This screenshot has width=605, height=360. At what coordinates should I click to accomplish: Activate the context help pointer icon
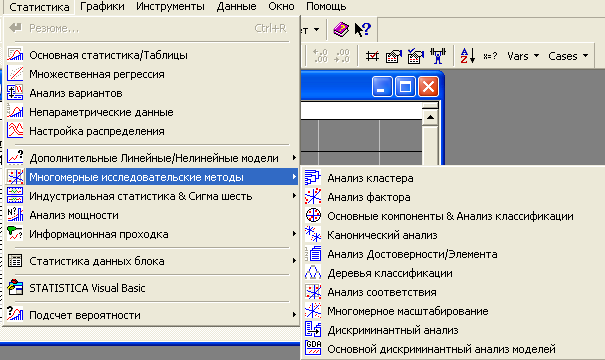[363, 29]
